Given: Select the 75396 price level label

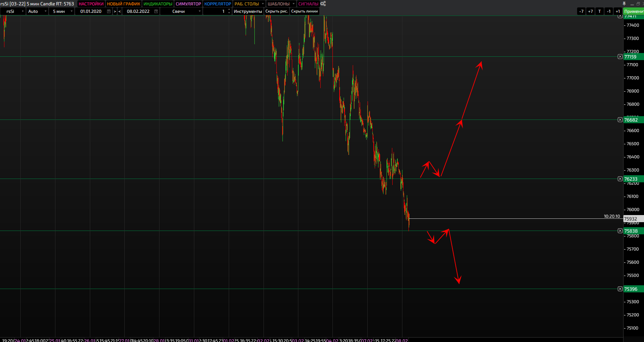Looking at the screenshot, I should pyautogui.click(x=634, y=289).
